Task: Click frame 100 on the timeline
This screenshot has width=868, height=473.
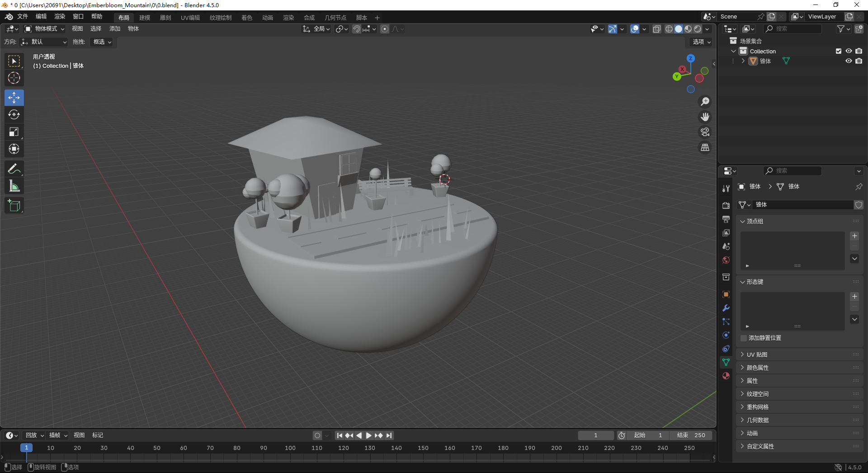Action: coord(290,448)
